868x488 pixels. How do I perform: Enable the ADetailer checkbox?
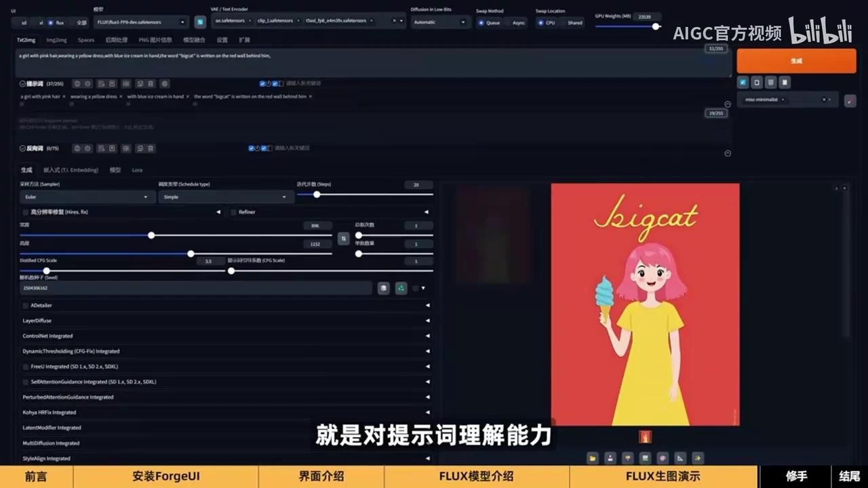[26, 306]
